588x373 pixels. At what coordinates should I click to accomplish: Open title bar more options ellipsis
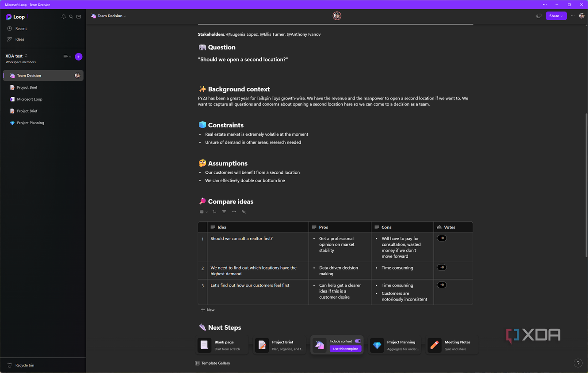(545, 4)
